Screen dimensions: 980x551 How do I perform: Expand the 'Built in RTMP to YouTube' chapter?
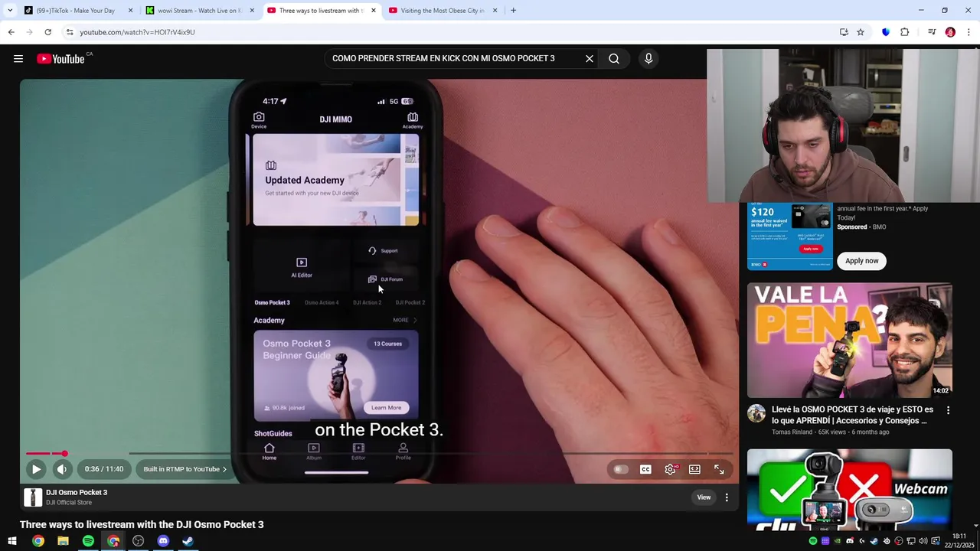[185, 469]
